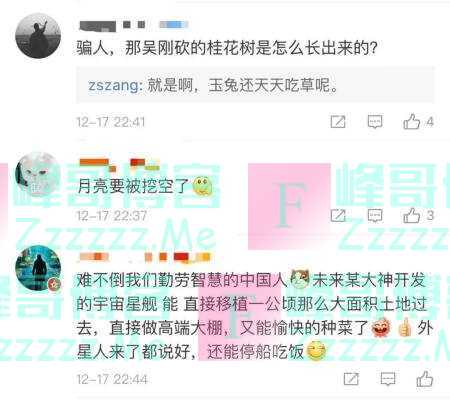Open the third commenter's teal avatar
The image size is (450, 404).
point(38,268)
